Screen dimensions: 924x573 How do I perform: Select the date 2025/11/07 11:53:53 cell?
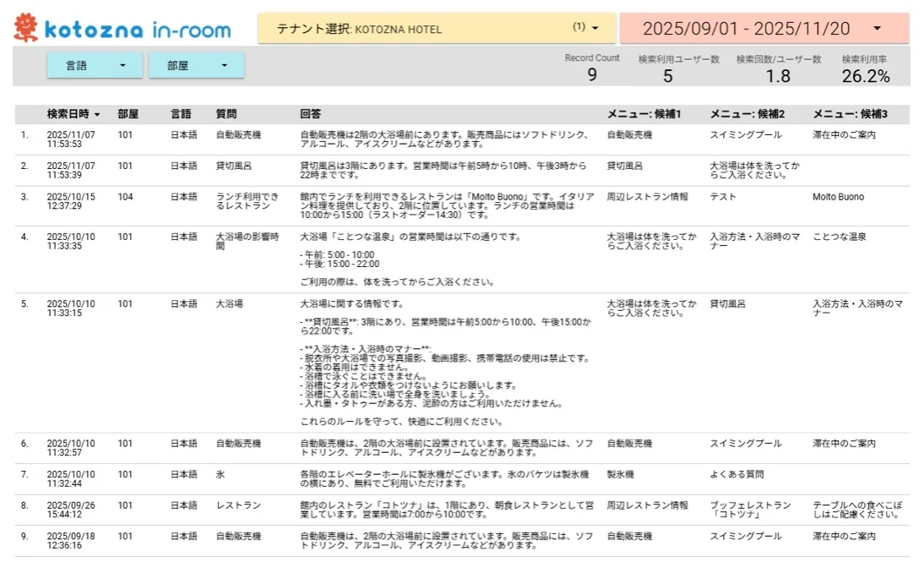click(71, 139)
